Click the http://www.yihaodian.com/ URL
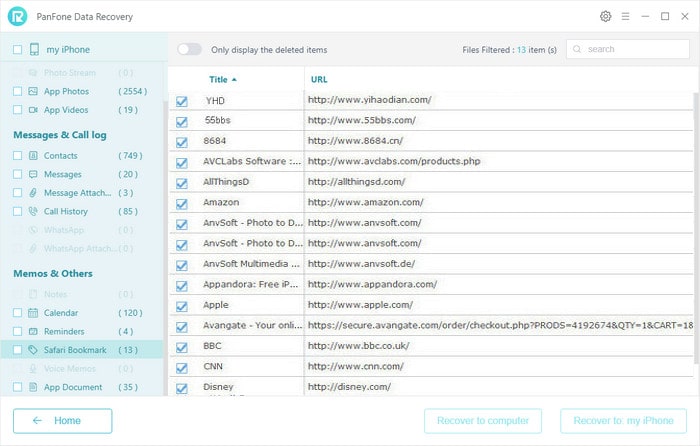 coord(370,100)
